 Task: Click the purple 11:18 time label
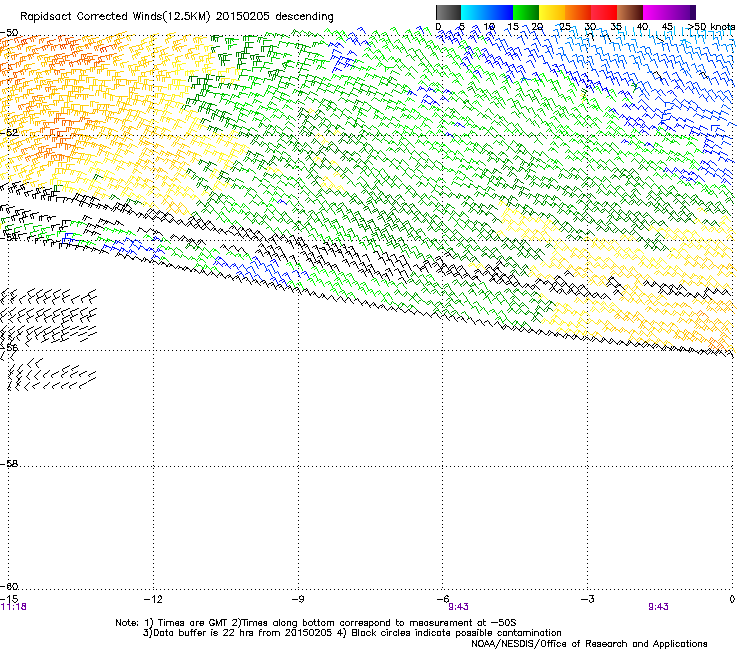coord(14,607)
